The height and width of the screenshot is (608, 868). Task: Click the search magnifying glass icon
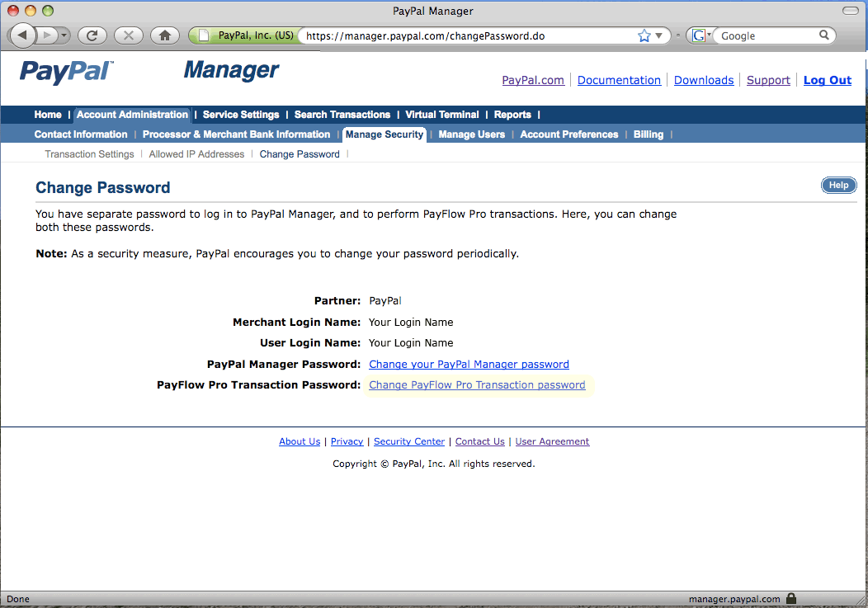[824, 35]
